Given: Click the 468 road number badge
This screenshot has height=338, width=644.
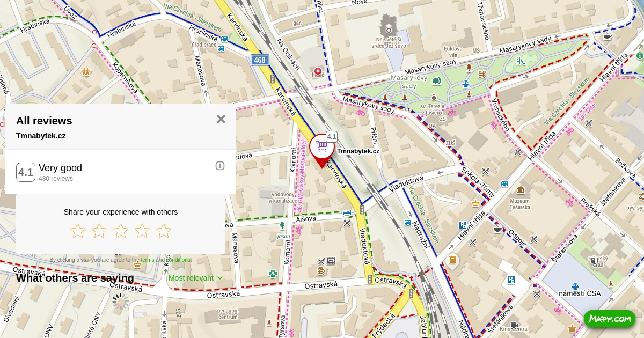Looking at the screenshot, I should pos(260,60).
